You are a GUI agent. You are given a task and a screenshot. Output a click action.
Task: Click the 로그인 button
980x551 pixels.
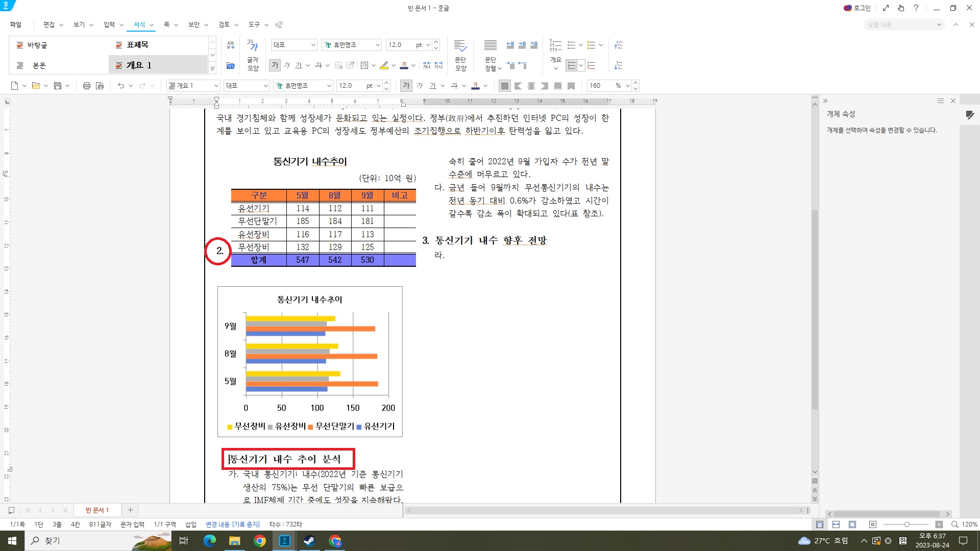pos(857,8)
